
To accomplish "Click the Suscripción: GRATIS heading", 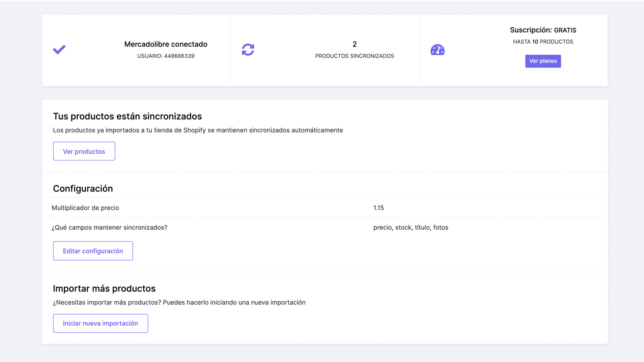I will pyautogui.click(x=543, y=30).
